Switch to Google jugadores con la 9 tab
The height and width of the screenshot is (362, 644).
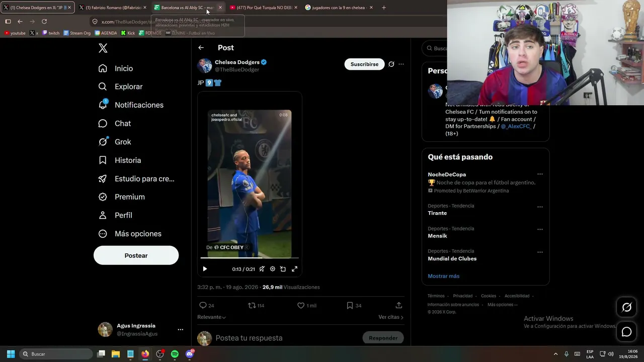pos(339,8)
